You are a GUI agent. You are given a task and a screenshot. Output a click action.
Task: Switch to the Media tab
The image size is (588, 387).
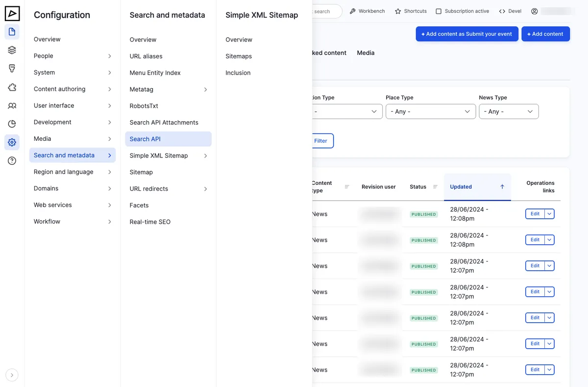[x=366, y=53]
